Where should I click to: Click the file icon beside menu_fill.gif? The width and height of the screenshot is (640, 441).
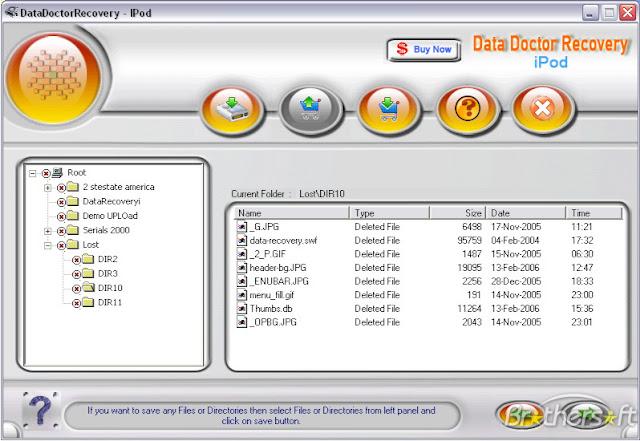(x=242, y=295)
